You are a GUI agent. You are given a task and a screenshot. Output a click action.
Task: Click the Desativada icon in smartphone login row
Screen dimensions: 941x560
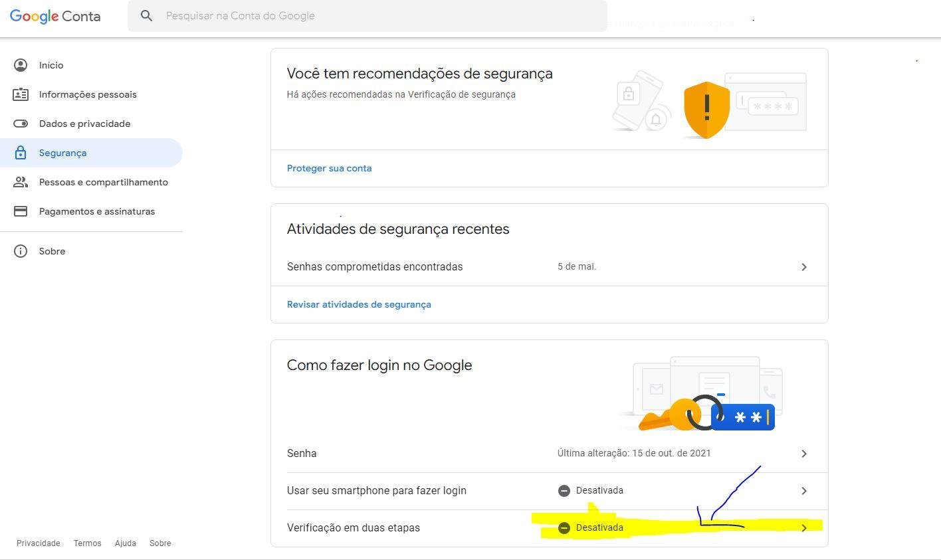(564, 491)
